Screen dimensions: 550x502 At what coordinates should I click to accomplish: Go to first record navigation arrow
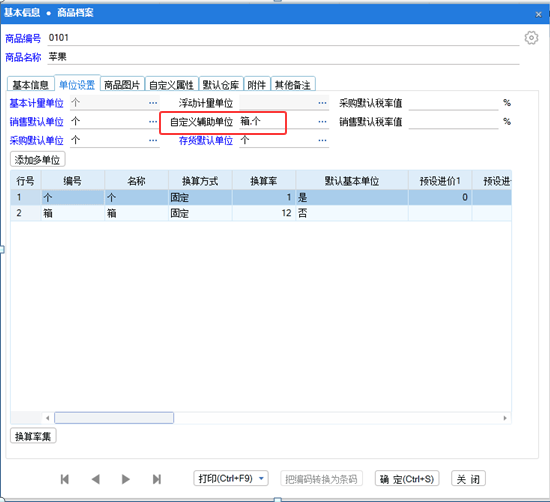pyautogui.click(x=65, y=479)
